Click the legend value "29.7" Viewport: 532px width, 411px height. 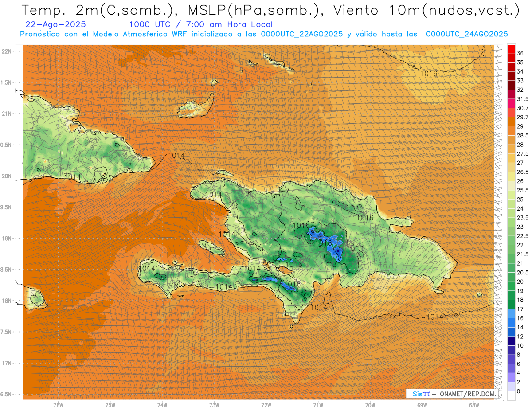pos(522,117)
